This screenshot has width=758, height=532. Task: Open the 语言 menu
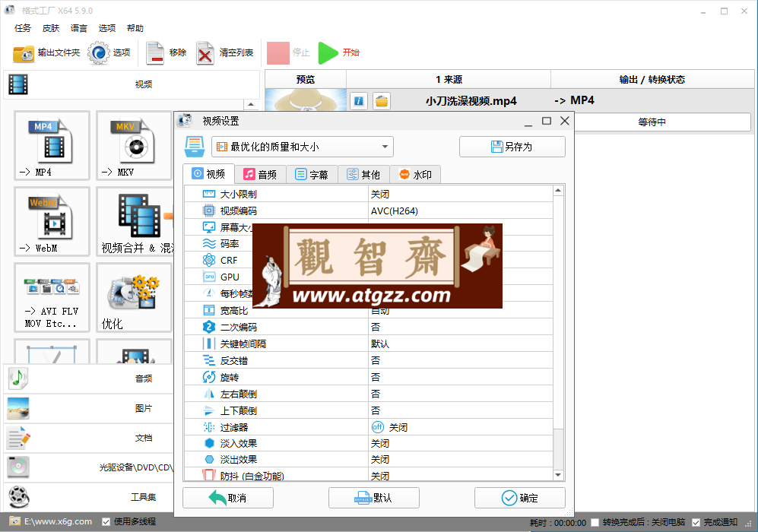[x=79, y=28]
